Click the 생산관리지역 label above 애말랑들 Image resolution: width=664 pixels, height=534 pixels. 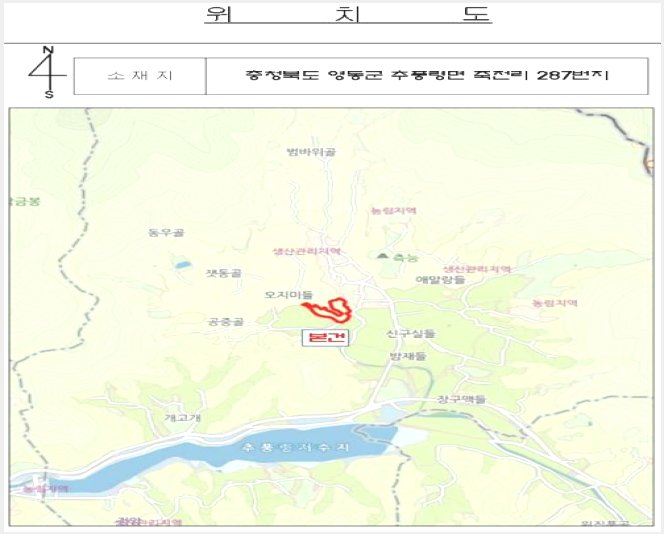tap(477, 269)
